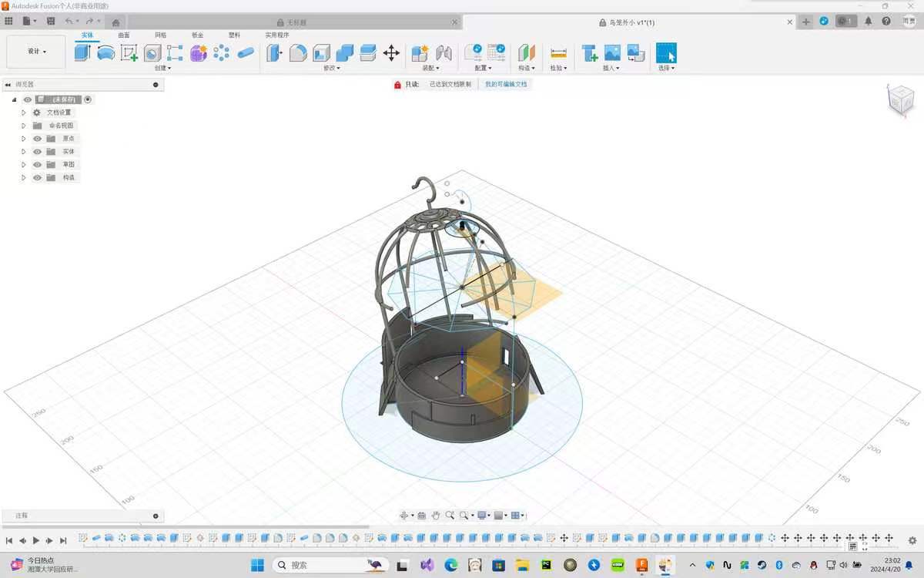Open File Explorer from the taskbar
Viewport: 924px width, 578px height.
click(x=522, y=565)
